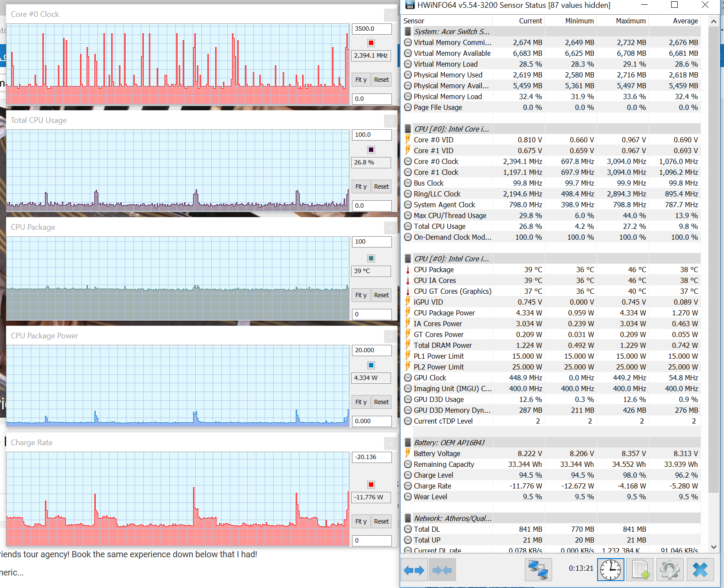Click the Total DL row icon
This screenshot has width=724, height=588.
click(x=408, y=529)
